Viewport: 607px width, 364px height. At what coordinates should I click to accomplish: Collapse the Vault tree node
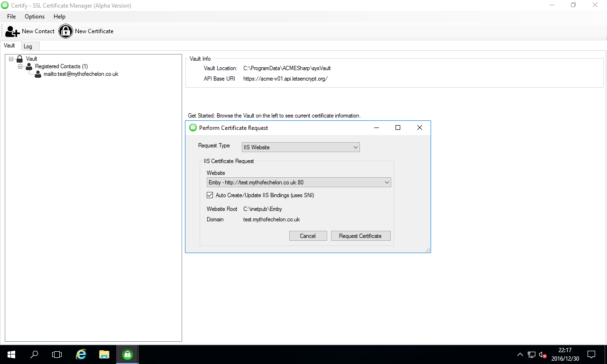tap(11, 59)
